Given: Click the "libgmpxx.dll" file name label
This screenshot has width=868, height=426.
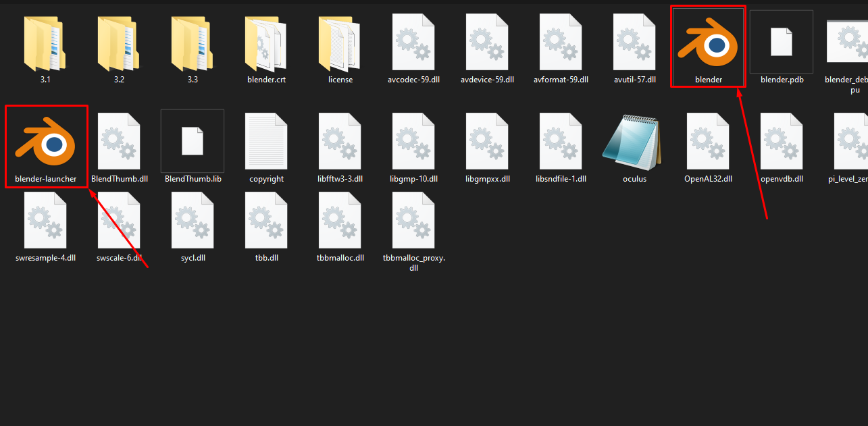Looking at the screenshot, I should click(487, 179).
